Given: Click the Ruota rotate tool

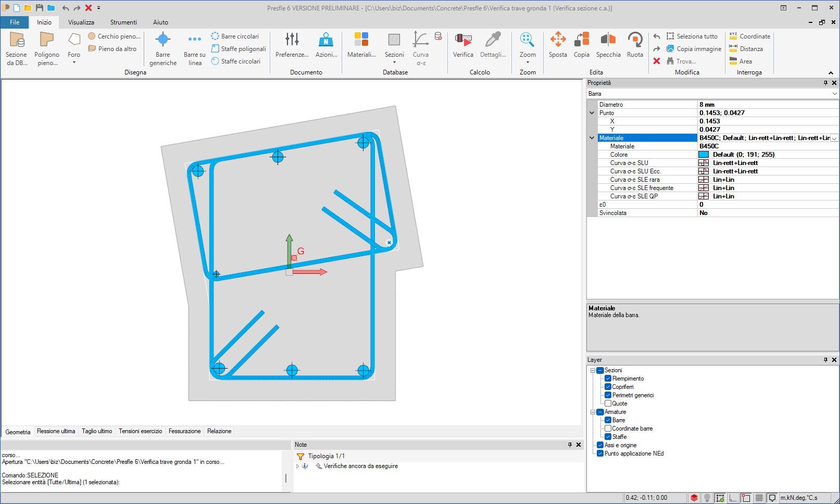Looking at the screenshot, I should tap(635, 45).
